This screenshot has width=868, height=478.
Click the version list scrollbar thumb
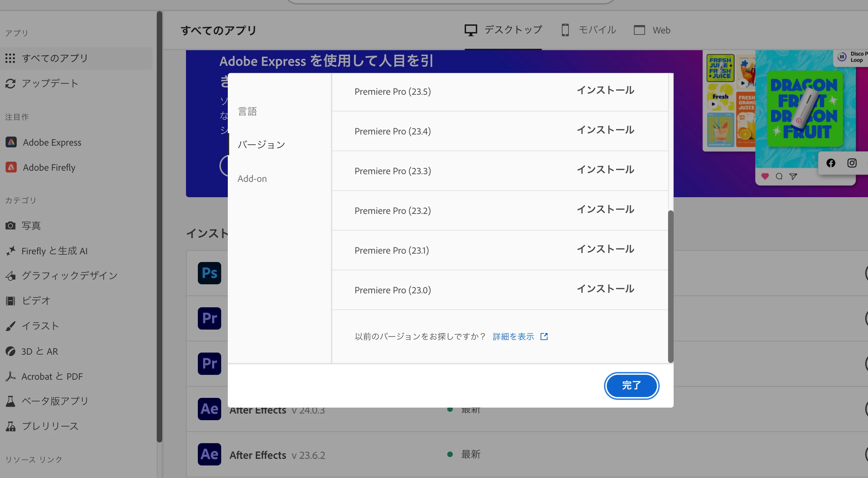click(671, 286)
